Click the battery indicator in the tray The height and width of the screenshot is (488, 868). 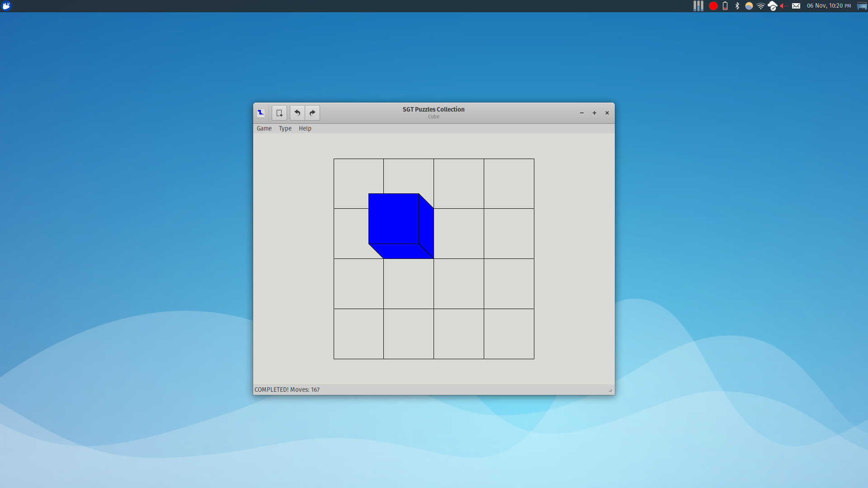pos(726,6)
